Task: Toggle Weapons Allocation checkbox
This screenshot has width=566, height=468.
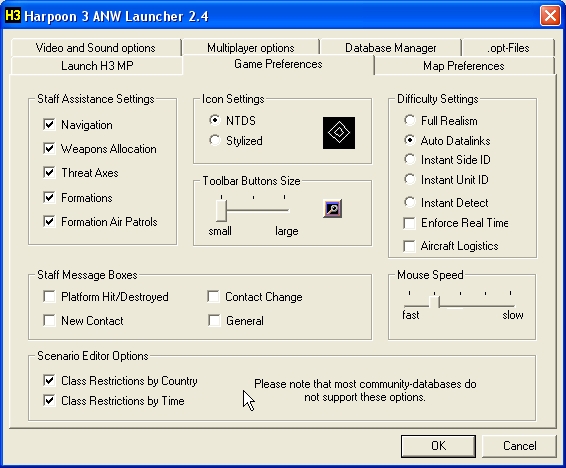Action: pyautogui.click(x=49, y=148)
